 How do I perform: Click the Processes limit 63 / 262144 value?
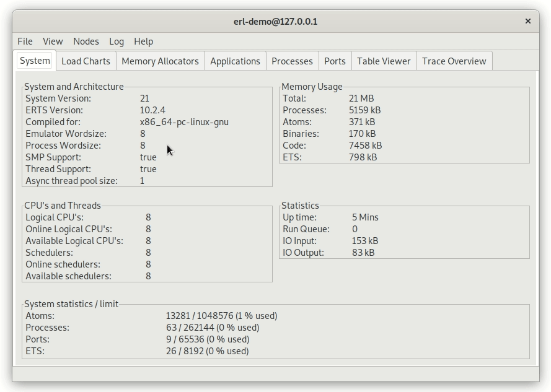(x=213, y=328)
